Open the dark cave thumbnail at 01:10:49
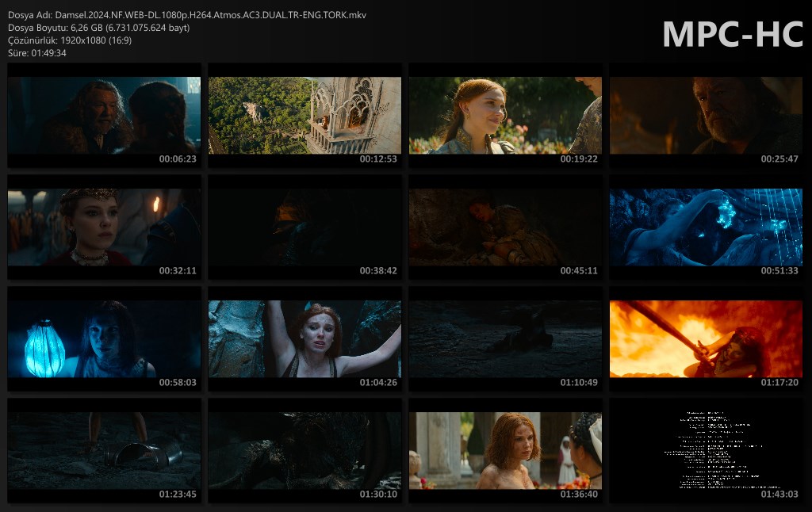Image resolution: width=812 pixels, height=512 pixels. 505,338
